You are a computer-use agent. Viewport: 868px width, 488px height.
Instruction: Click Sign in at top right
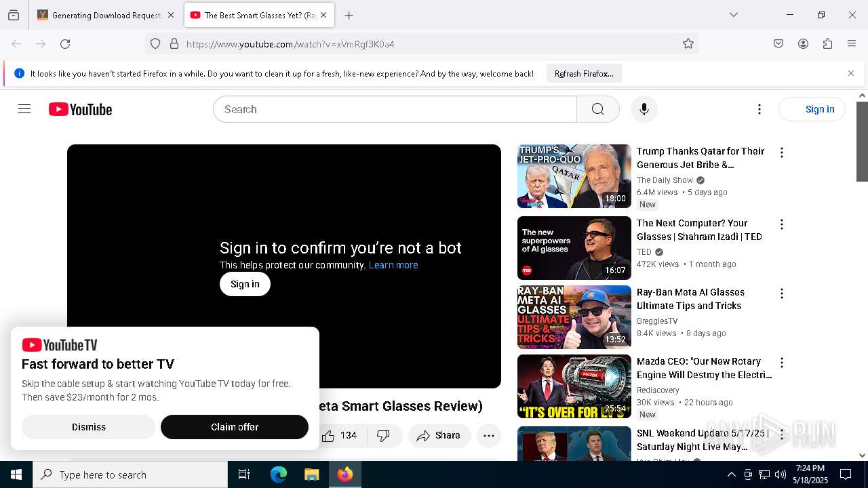point(812,109)
